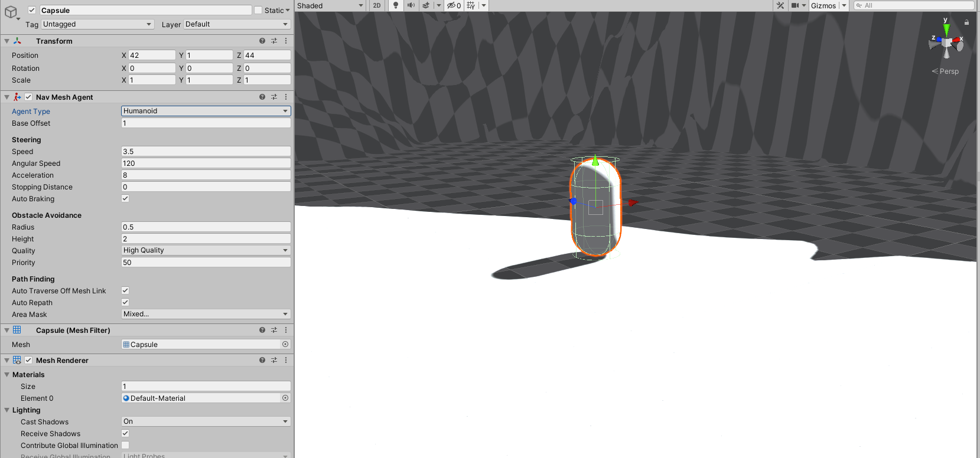Toggle the 2D scene view mode

point(377,5)
